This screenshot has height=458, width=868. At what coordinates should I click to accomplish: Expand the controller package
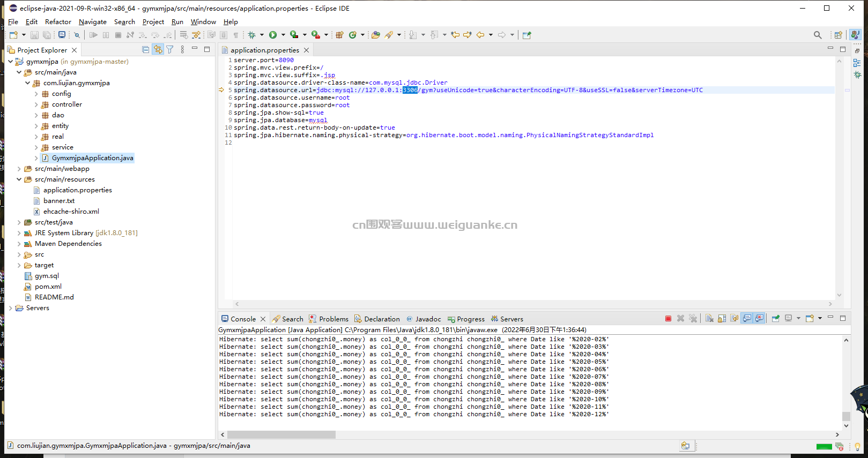click(x=36, y=104)
